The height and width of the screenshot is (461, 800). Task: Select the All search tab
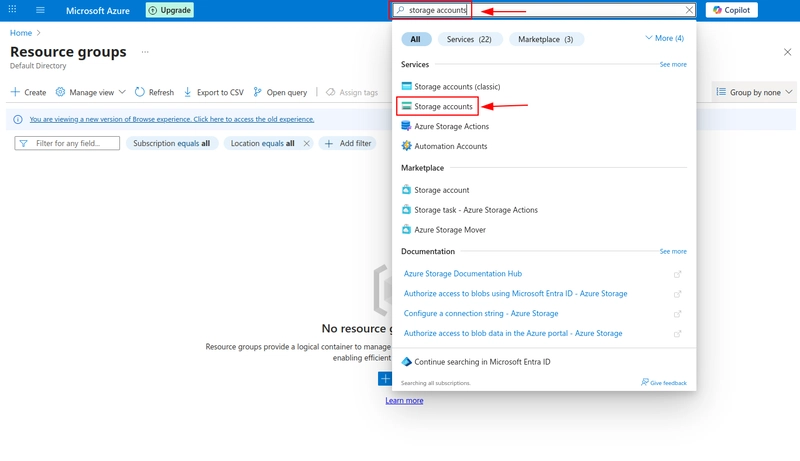pyautogui.click(x=416, y=39)
